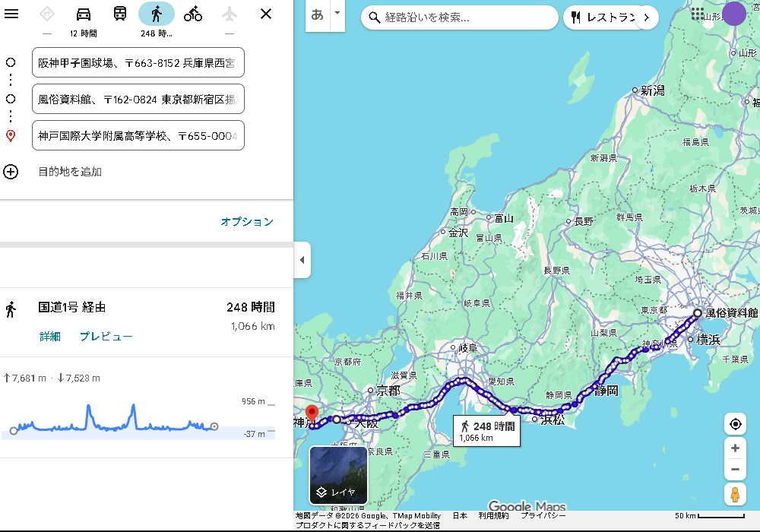Zoom out on the map
The height and width of the screenshot is (532, 760).
tap(735, 470)
